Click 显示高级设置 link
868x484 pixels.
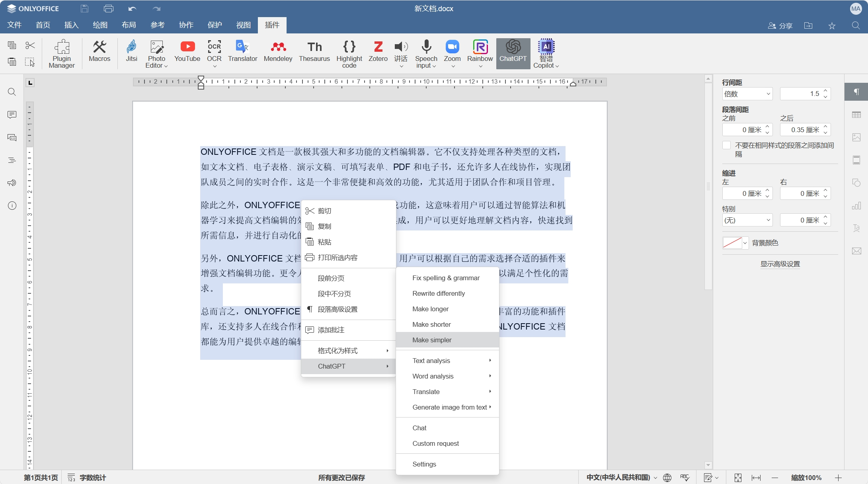click(780, 264)
